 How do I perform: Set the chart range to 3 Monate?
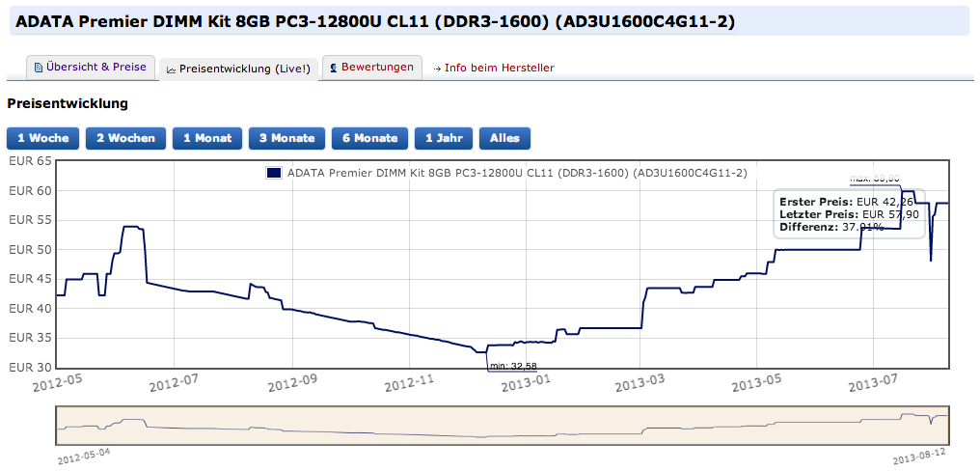point(286,138)
